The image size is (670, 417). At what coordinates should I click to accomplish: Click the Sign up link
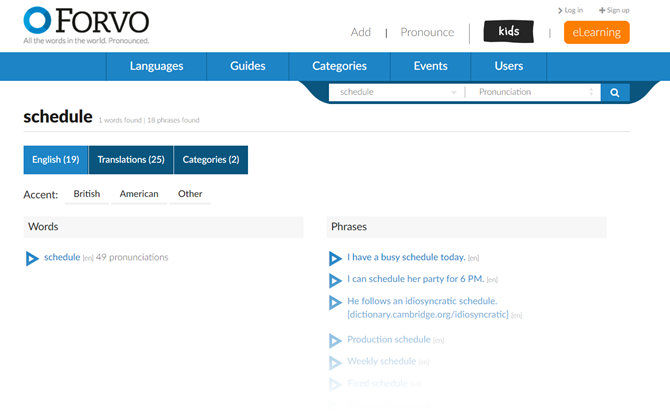pyautogui.click(x=614, y=10)
